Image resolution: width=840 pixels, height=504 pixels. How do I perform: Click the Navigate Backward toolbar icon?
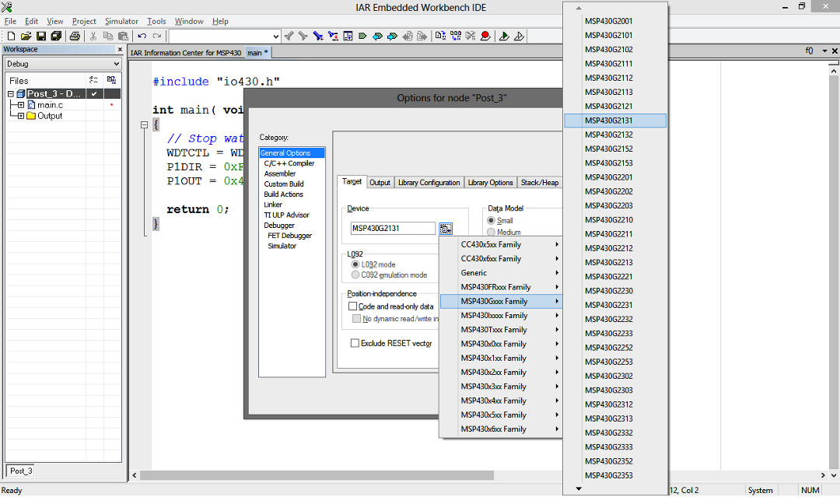click(x=408, y=37)
